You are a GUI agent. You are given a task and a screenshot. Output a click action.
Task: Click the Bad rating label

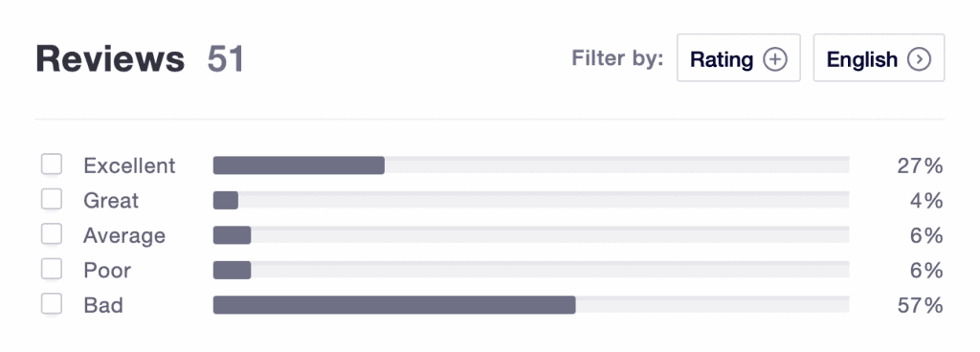[103, 305]
